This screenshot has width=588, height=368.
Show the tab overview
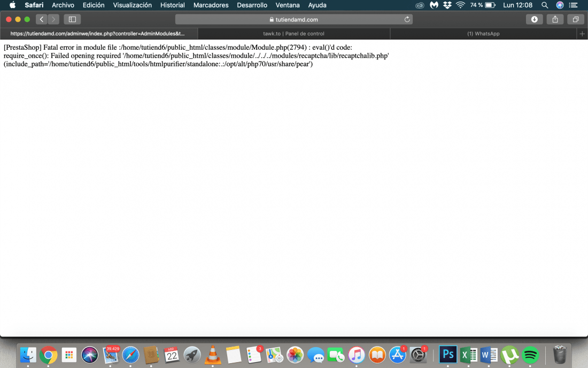pos(576,19)
